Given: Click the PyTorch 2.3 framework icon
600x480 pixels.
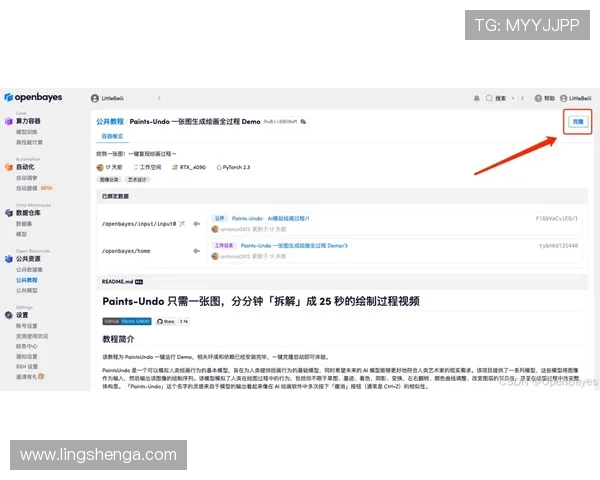Looking at the screenshot, I should click(x=219, y=167).
